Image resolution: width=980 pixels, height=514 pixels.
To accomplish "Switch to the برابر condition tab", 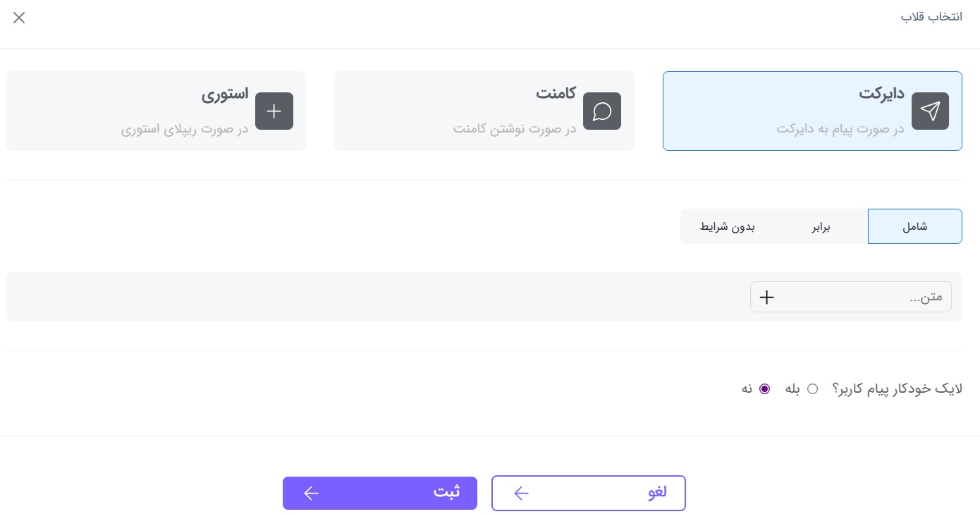I will tap(821, 226).
